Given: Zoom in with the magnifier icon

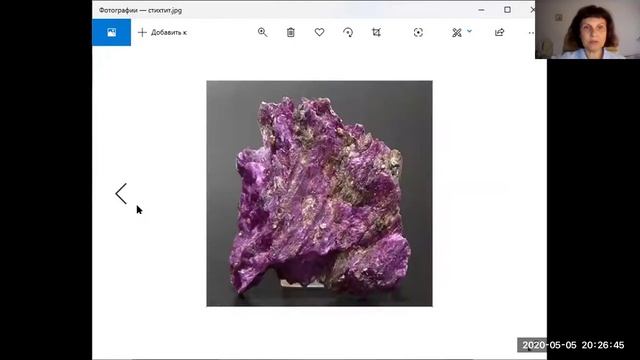Looking at the screenshot, I should (x=262, y=32).
